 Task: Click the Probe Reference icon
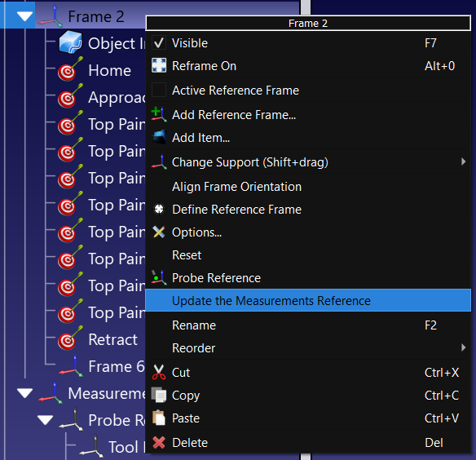(x=159, y=277)
